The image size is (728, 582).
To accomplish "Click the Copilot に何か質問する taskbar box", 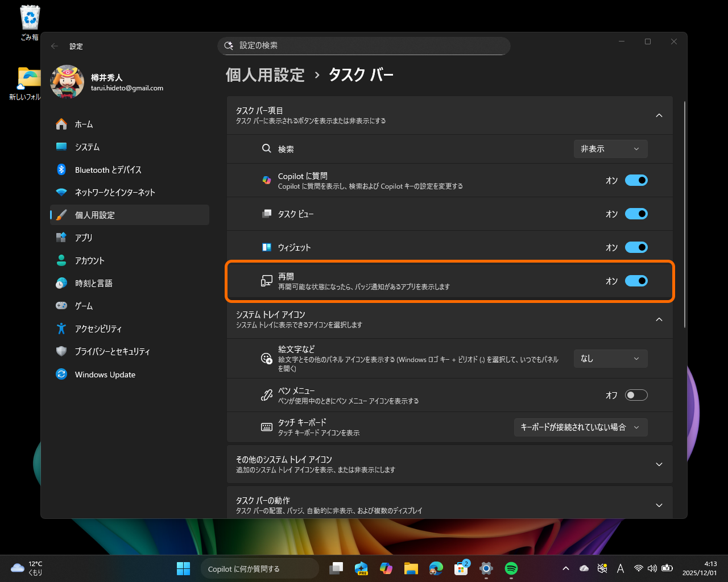I will pos(260,568).
